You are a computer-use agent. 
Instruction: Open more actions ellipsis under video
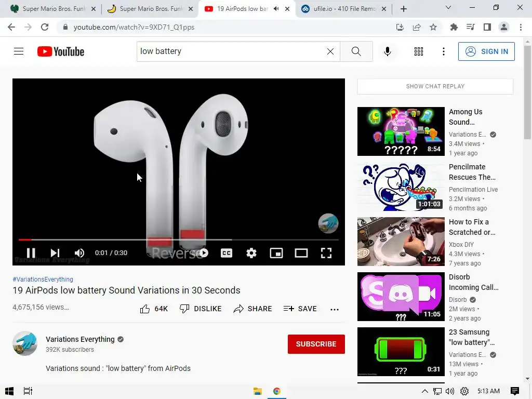tap(335, 309)
